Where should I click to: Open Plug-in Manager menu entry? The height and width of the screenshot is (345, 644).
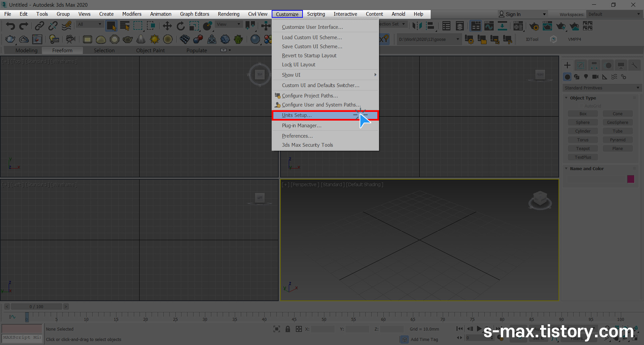tap(325, 126)
